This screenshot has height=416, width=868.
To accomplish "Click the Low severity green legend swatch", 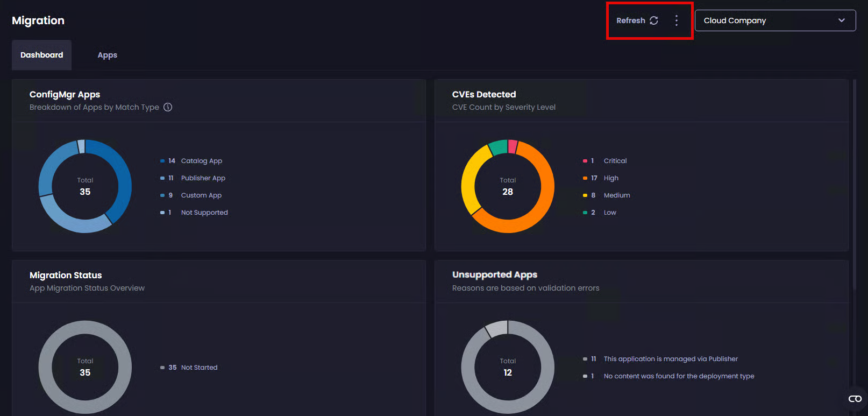I will point(585,213).
